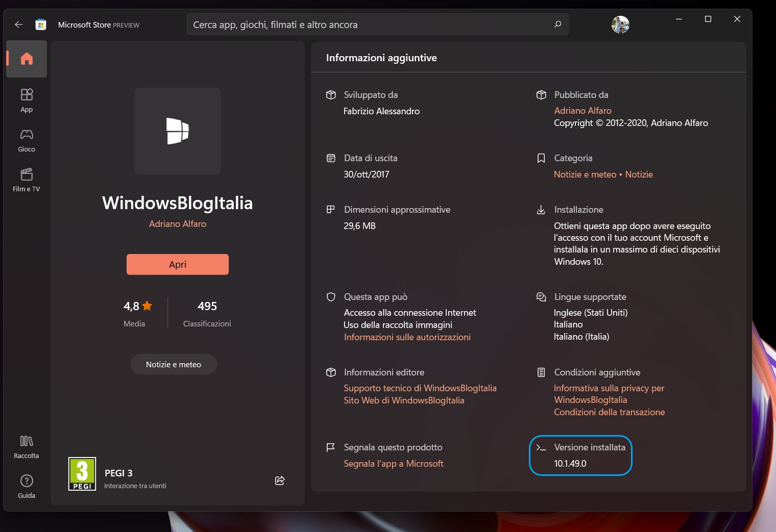The height and width of the screenshot is (532, 776).
Task: Open Informazioni sulle autorizzazioni link
Action: 407,337
